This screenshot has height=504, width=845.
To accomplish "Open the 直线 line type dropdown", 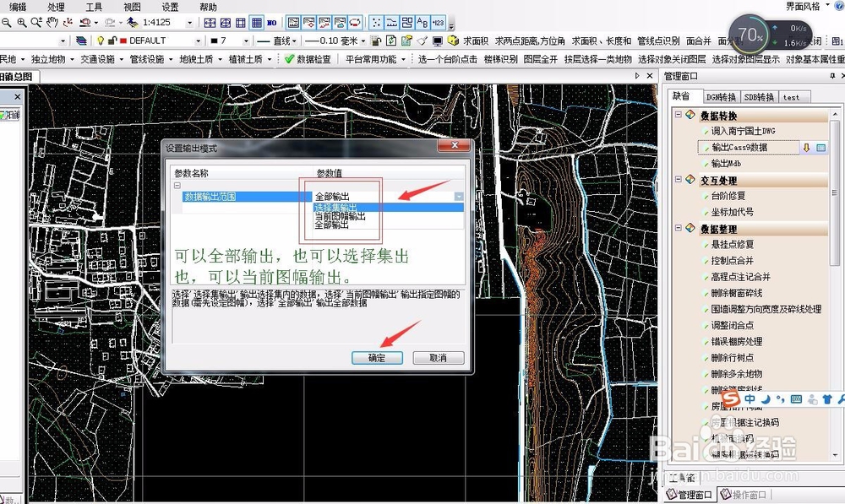I will pos(294,41).
